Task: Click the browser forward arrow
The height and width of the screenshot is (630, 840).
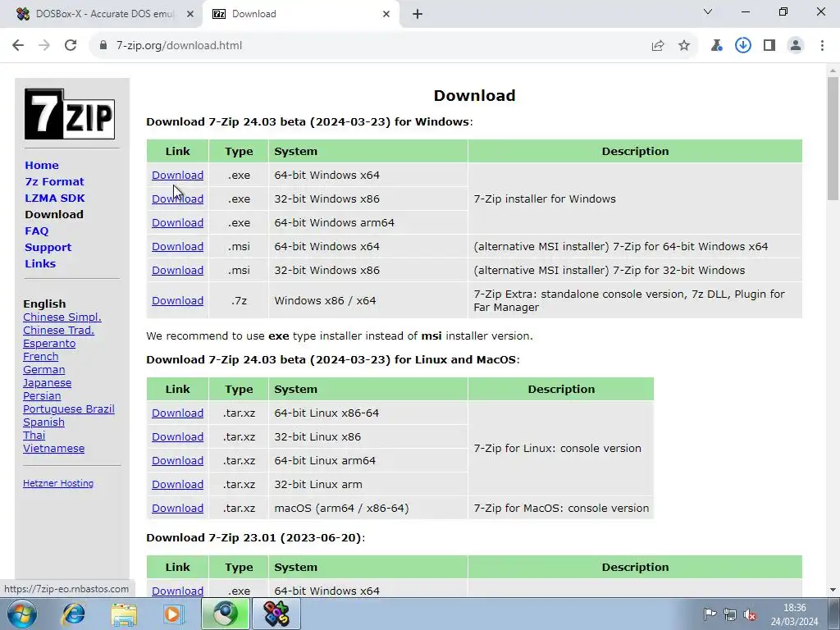Action: 44,46
